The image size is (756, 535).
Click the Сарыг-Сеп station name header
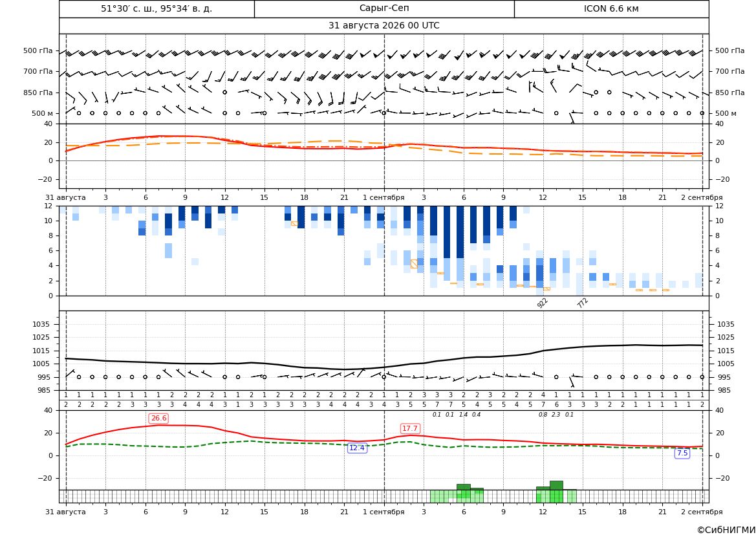[384, 8]
